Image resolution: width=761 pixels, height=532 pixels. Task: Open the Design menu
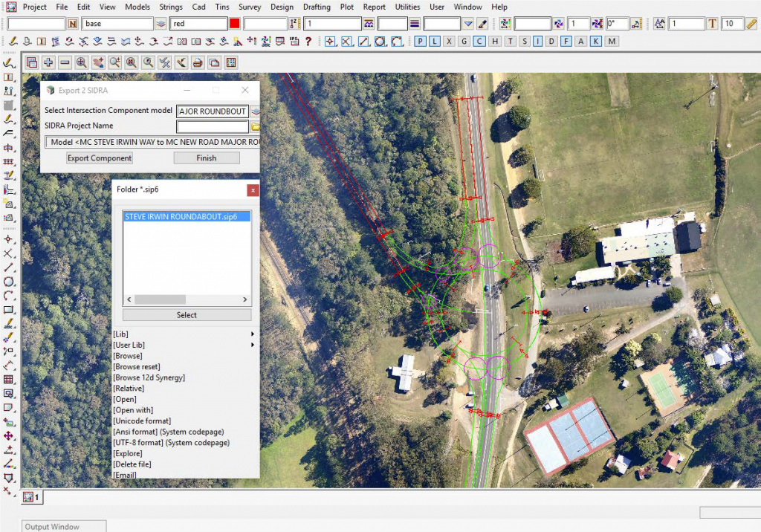(x=282, y=7)
